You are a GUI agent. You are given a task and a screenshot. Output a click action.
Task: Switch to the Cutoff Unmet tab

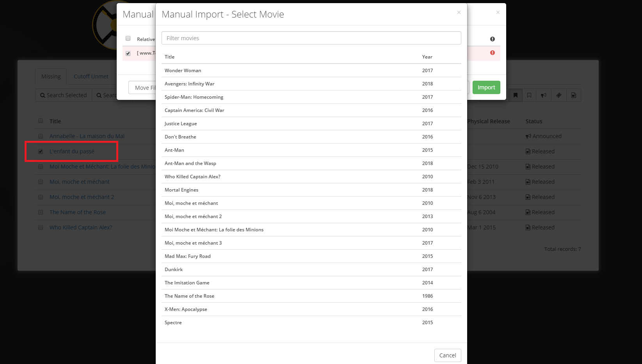[91, 76]
